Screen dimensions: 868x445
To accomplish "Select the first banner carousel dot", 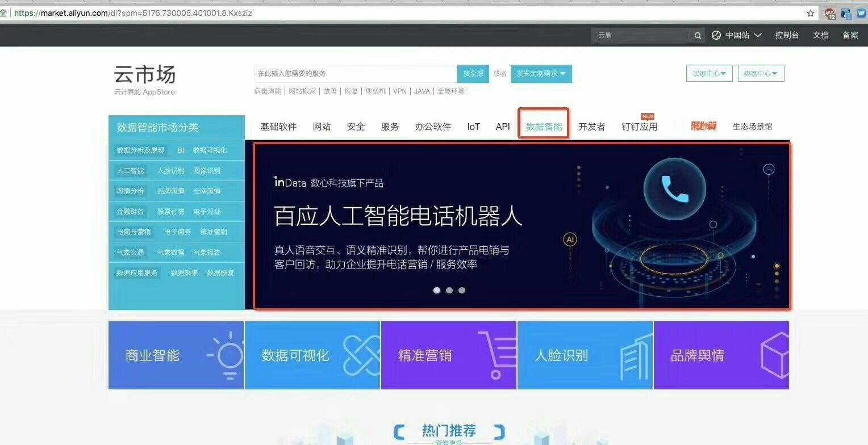I will pyautogui.click(x=437, y=290).
